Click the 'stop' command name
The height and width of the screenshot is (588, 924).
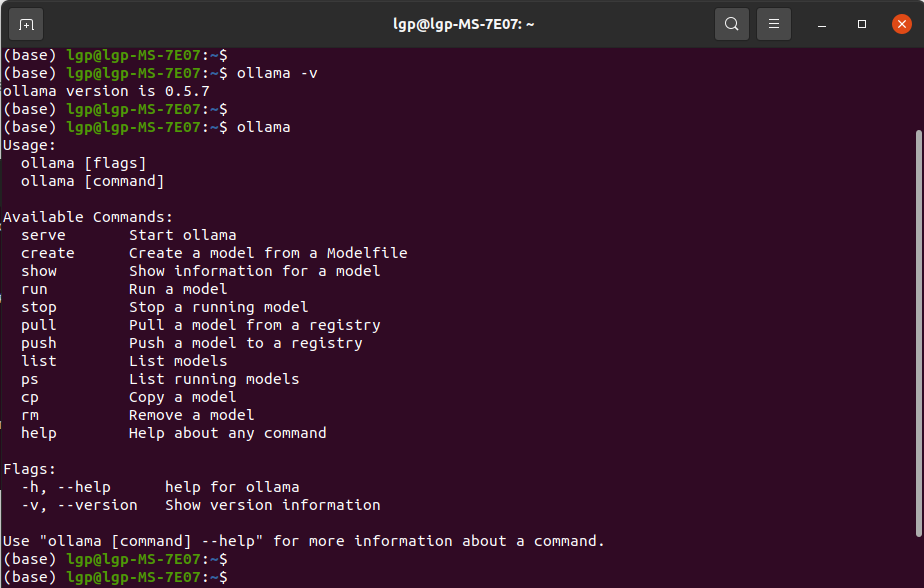(39, 308)
